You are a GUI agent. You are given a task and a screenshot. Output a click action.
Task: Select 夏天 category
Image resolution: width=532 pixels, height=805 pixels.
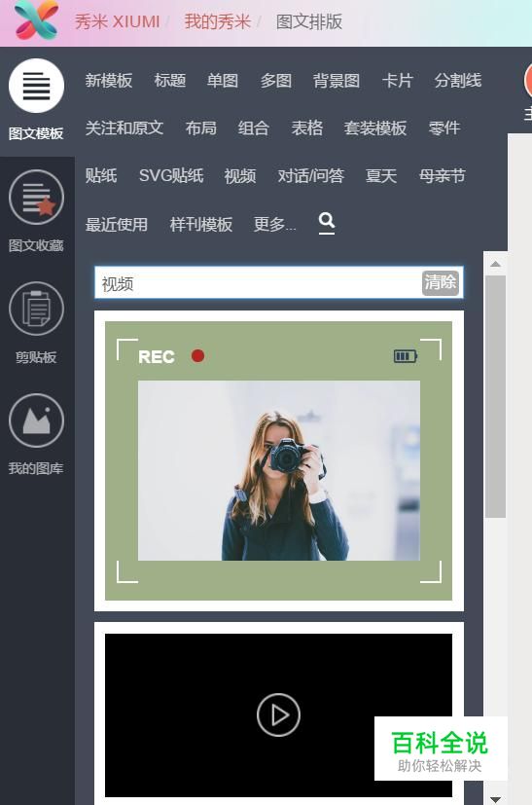click(381, 175)
